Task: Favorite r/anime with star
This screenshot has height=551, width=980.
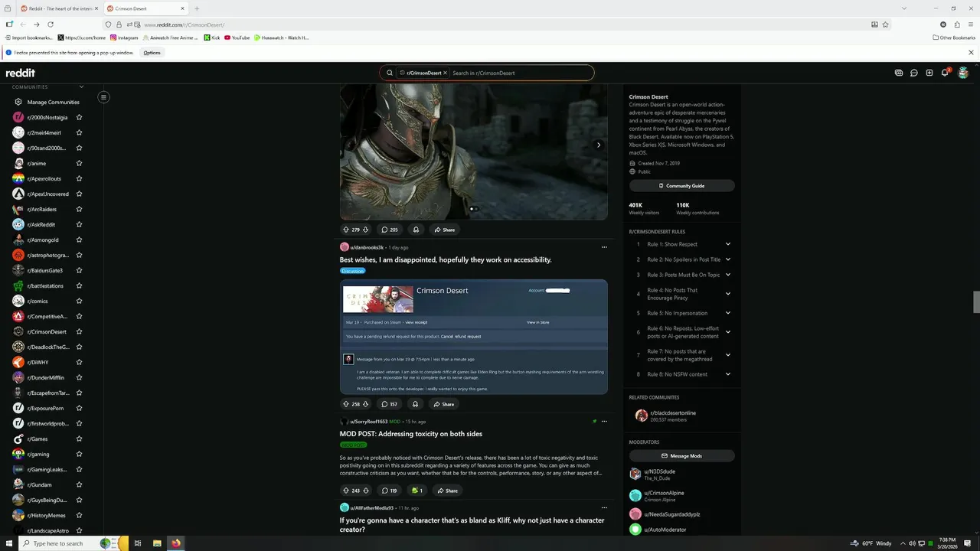Action: tap(79, 163)
